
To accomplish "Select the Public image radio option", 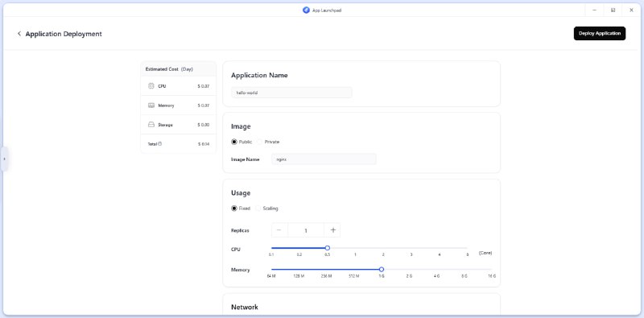I will pyautogui.click(x=234, y=142).
